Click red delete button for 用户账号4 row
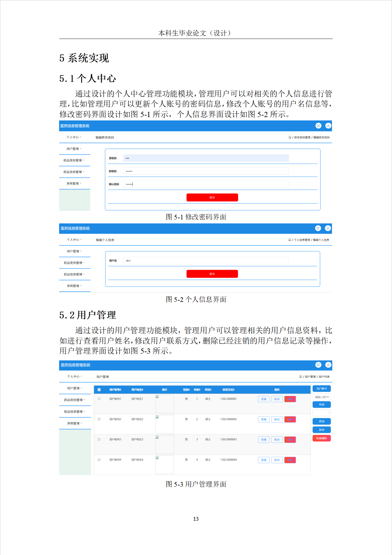This screenshot has width=392, height=555. click(x=290, y=460)
